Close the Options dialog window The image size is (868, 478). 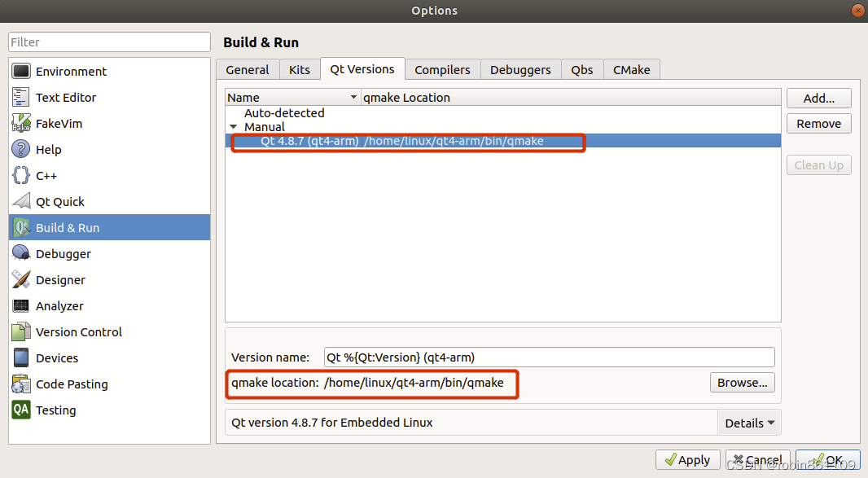pyautogui.click(x=857, y=11)
